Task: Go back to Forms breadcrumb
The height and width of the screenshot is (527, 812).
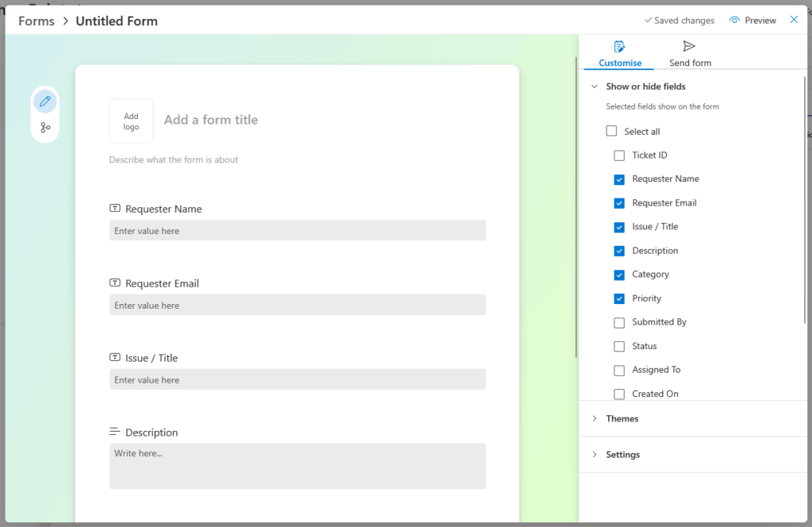Action: [36, 21]
